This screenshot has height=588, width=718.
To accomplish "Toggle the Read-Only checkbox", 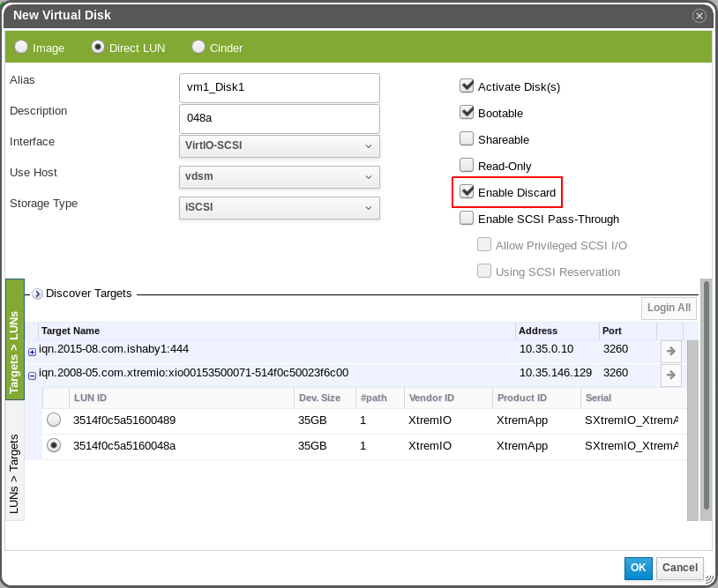I will tap(467, 165).
